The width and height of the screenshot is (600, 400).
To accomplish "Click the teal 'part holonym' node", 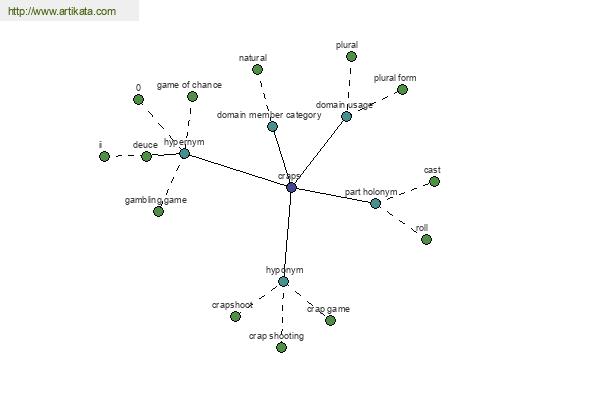I will [376, 203].
